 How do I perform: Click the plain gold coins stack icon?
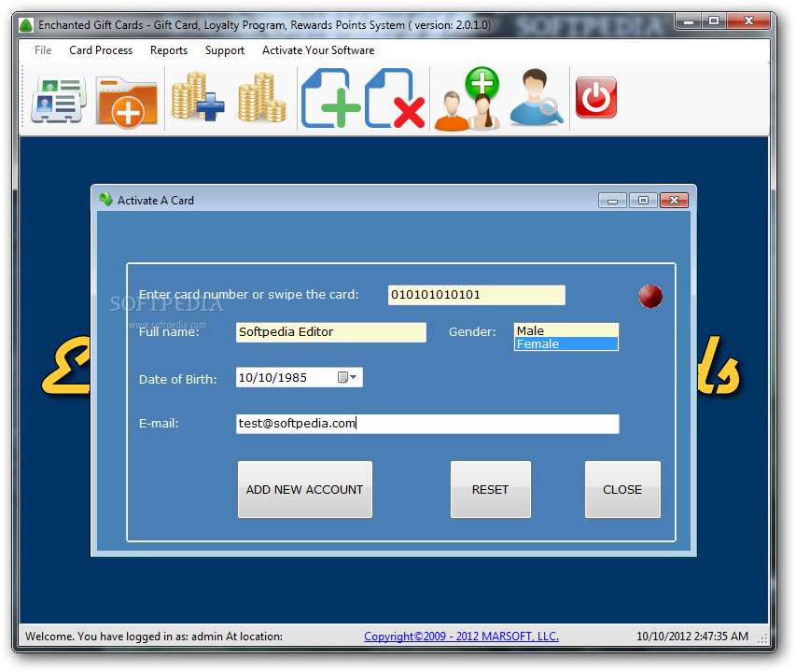(262, 97)
